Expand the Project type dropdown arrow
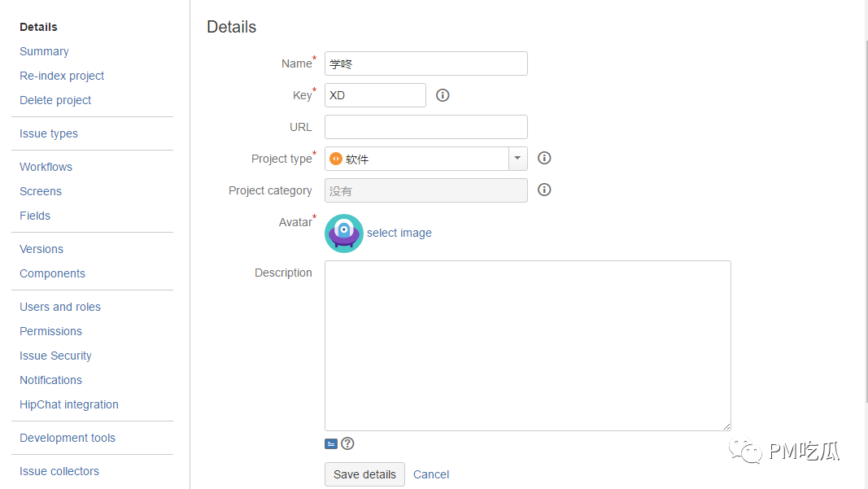The image size is (868, 489). tap(518, 159)
